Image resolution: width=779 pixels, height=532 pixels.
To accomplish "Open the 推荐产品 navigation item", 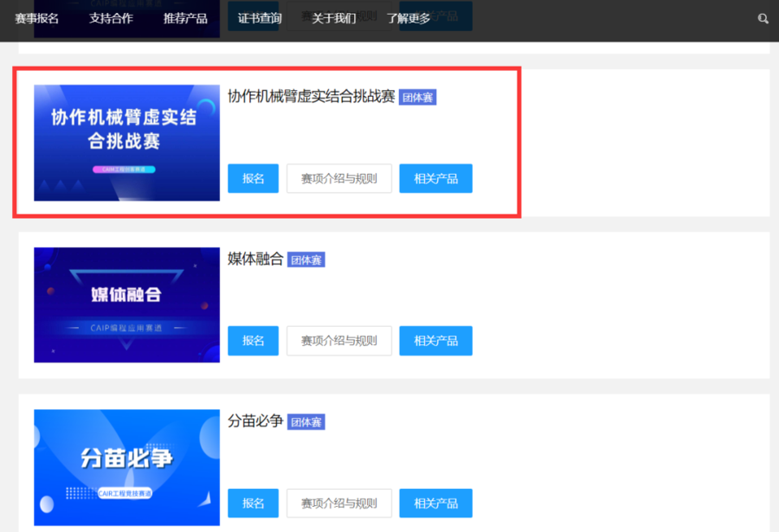I will 184,17.
